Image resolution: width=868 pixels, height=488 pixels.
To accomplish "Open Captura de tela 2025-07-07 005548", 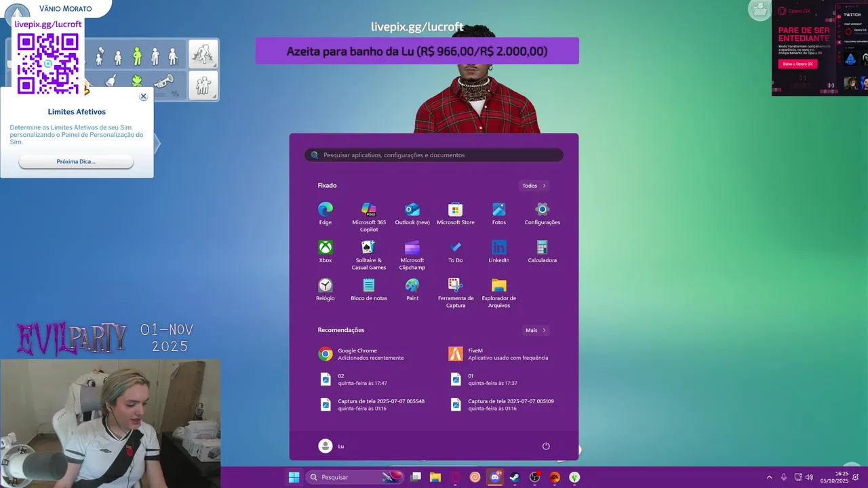I will click(373, 405).
